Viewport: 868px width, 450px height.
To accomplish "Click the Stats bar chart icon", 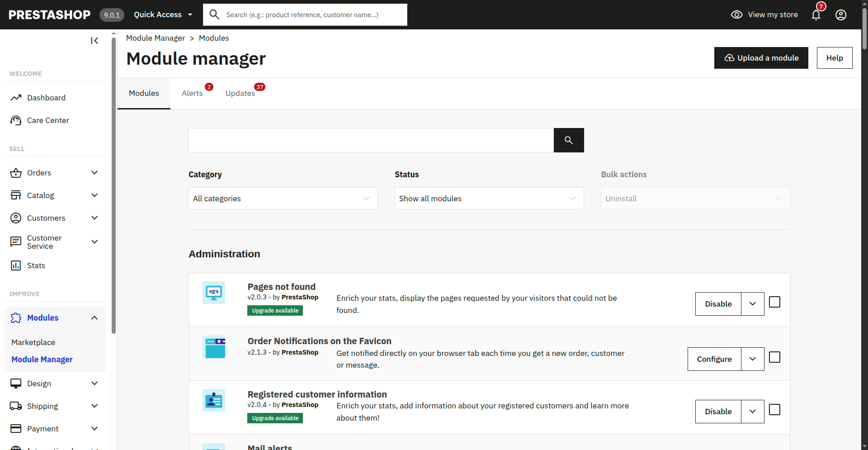I will tap(16, 265).
